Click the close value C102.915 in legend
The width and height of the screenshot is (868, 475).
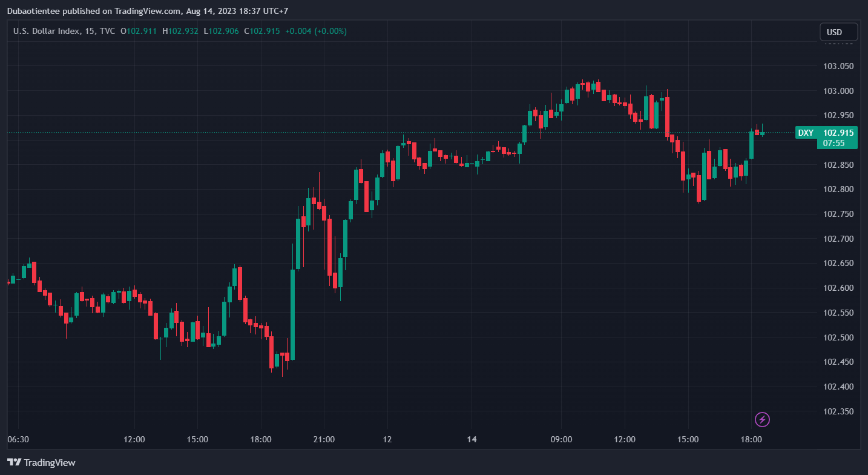pos(261,31)
